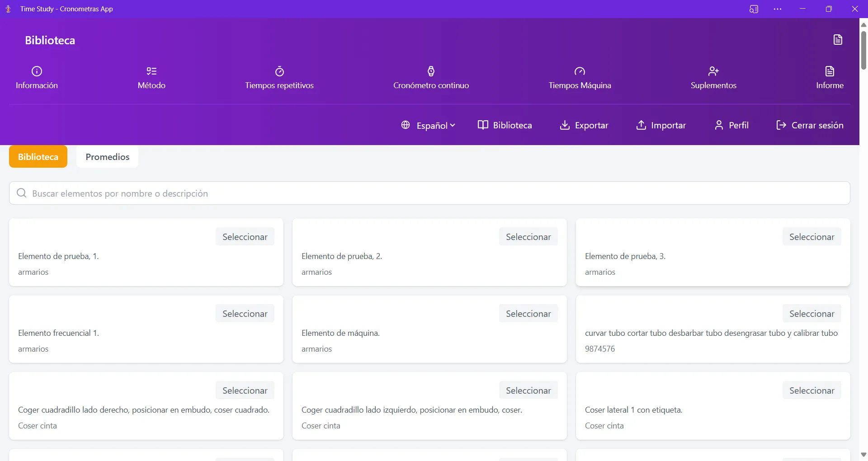Click the Informe document icon in the navigation
Screen dimensions: 868x461
830,71
